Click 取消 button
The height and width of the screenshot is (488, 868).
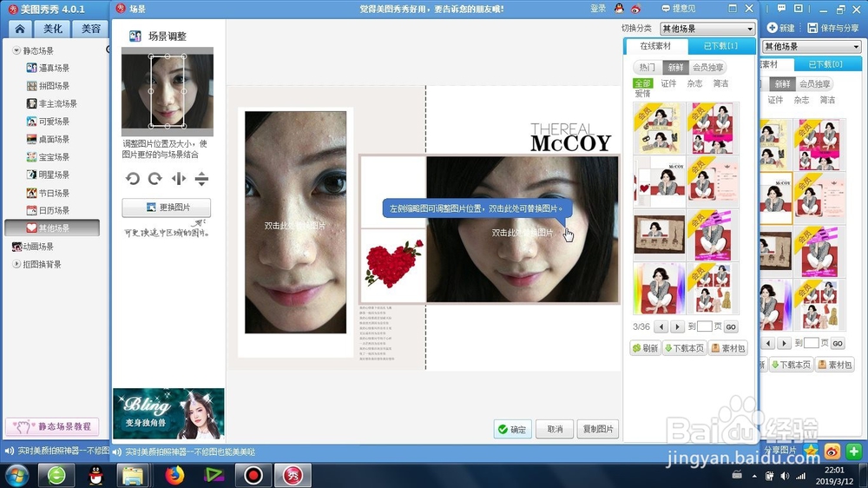[555, 429]
